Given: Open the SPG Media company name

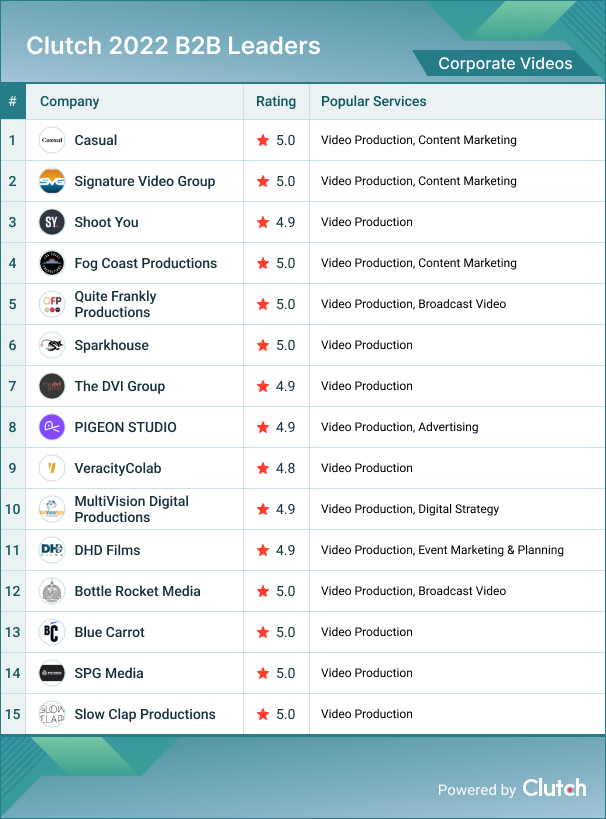Looking at the screenshot, I should [x=109, y=673].
